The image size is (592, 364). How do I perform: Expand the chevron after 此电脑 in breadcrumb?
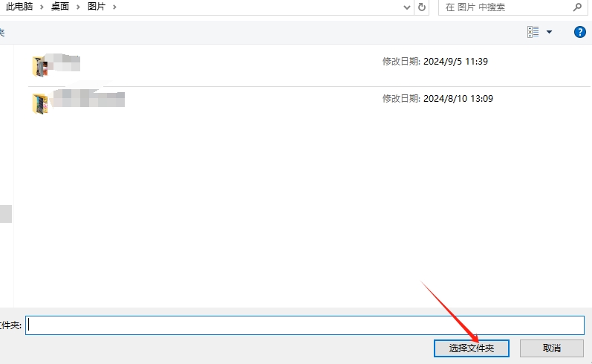42,7
